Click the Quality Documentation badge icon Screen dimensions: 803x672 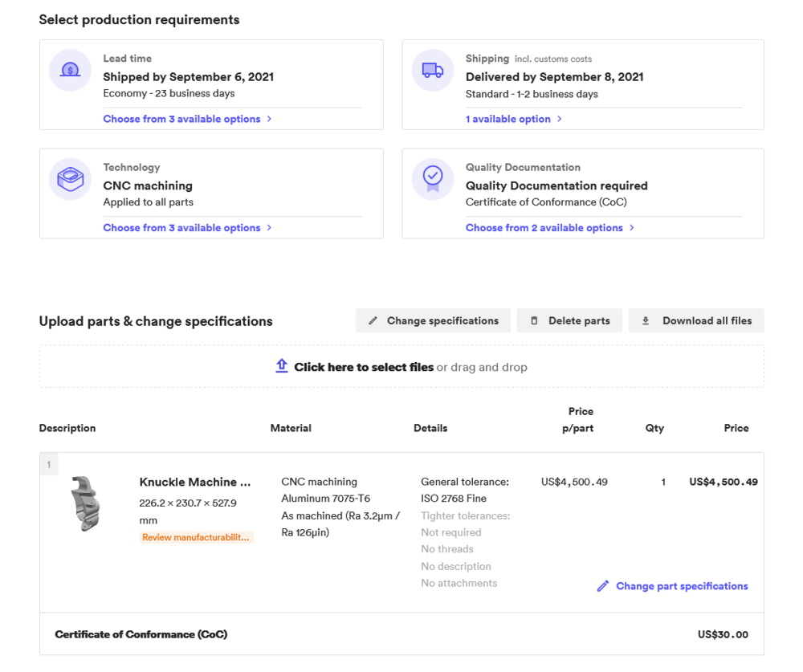(432, 179)
